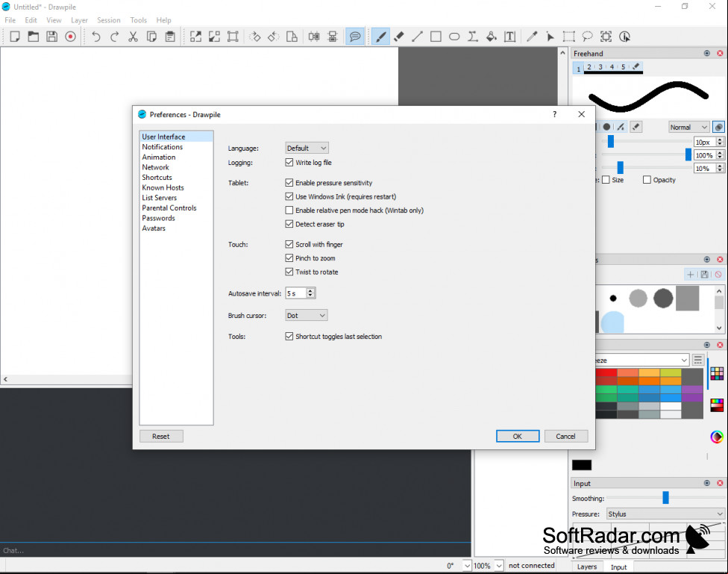Open the Layer menu
The height and width of the screenshot is (574, 728).
pyautogui.click(x=79, y=20)
